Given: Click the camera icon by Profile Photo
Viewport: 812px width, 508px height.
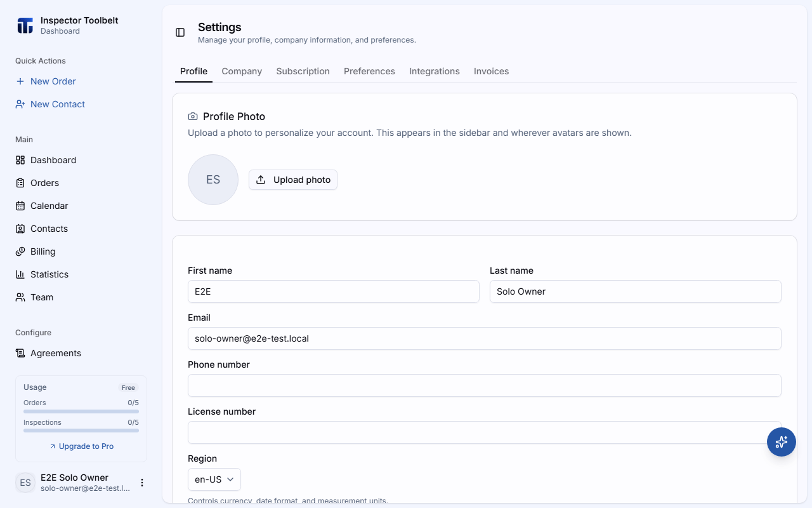Looking at the screenshot, I should click(193, 117).
